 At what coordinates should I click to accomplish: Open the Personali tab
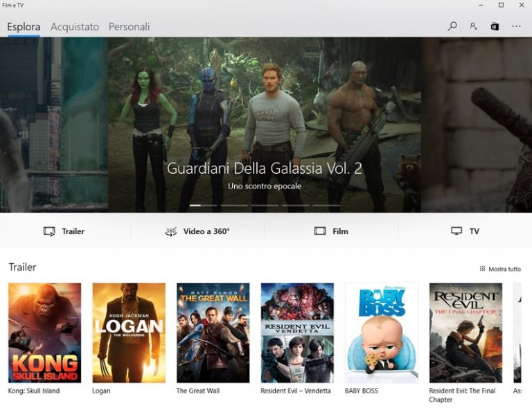pos(129,27)
